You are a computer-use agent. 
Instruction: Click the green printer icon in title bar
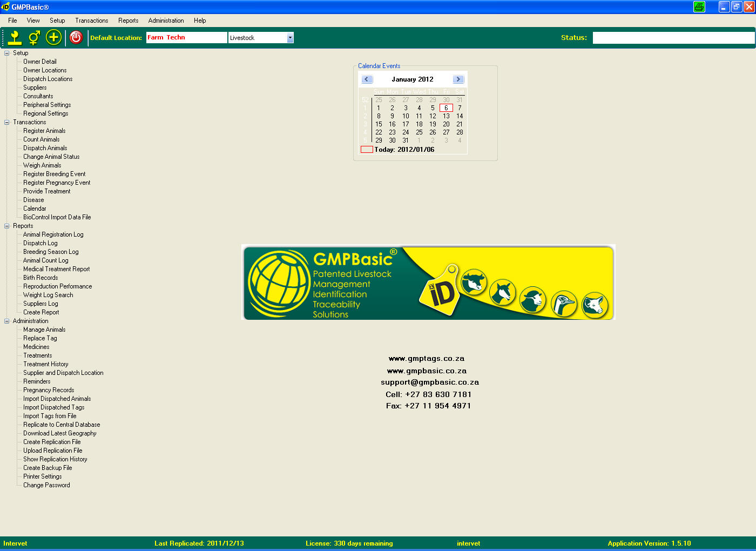699,6
